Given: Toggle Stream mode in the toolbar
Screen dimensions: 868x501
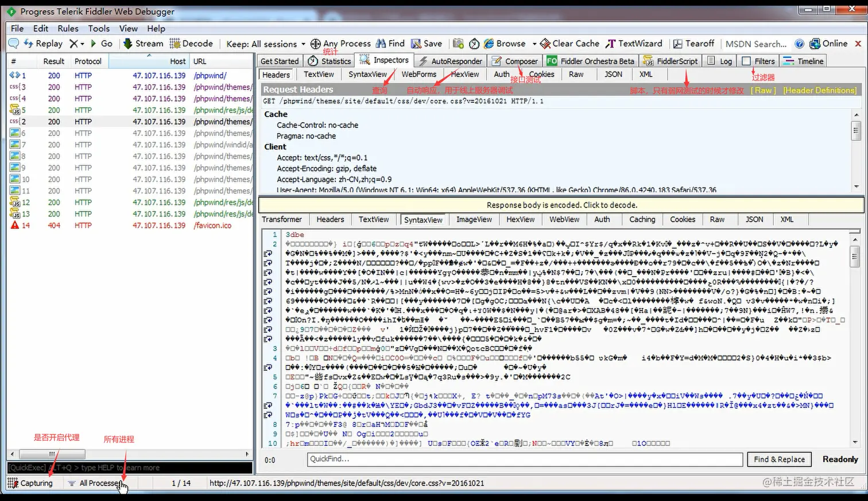Looking at the screenshot, I should pyautogui.click(x=143, y=44).
